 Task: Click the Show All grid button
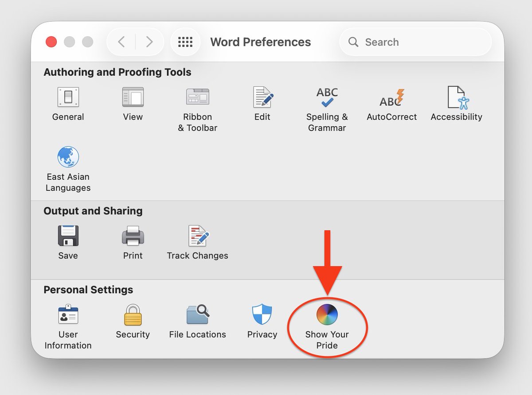pos(185,42)
